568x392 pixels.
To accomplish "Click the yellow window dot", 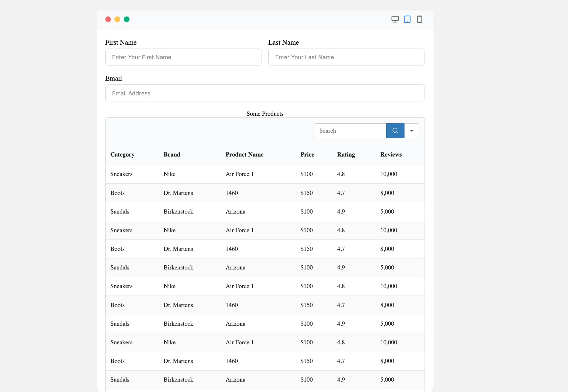I will click(x=117, y=19).
